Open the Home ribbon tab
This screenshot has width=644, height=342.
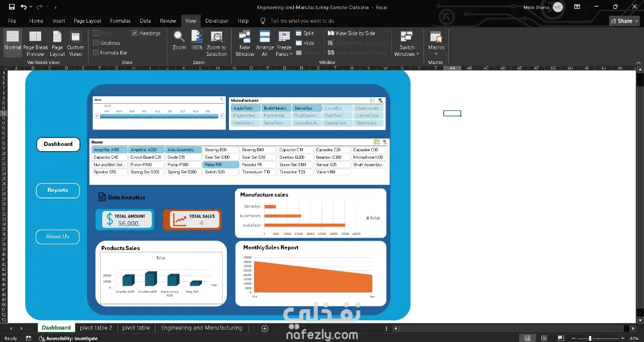(36, 21)
